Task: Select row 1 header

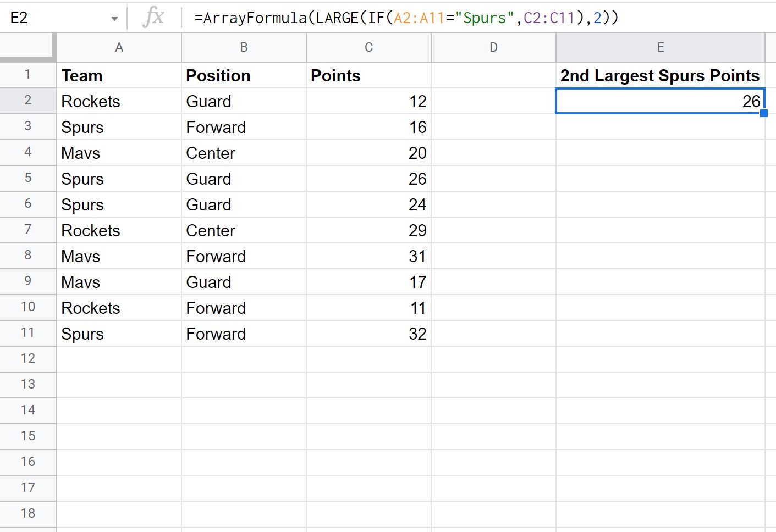Action: pos(28,75)
